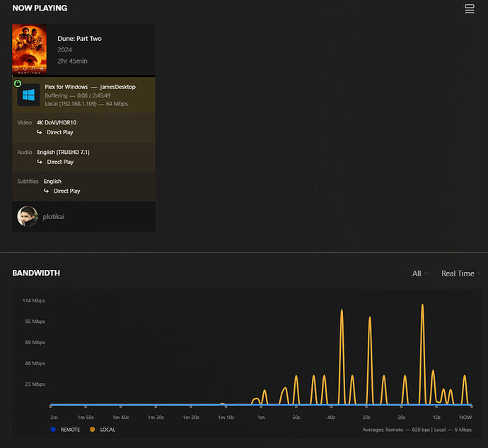This screenshot has height=448, width=488.
Task: Click the Windows platform icon for jamesDesktop
Action: (28, 95)
